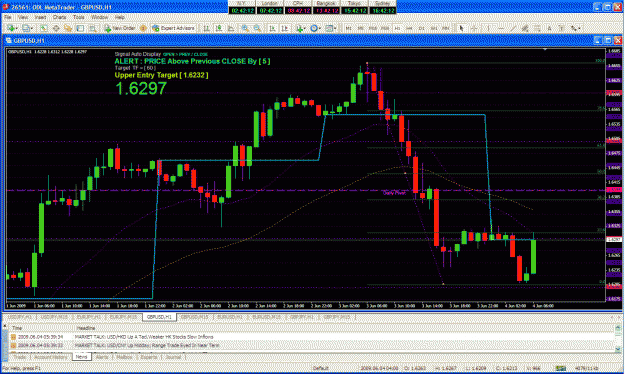The width and height of the screenshot is (625, 374).
Task: Toggle the Navigator panel icon
Action: 68,28
